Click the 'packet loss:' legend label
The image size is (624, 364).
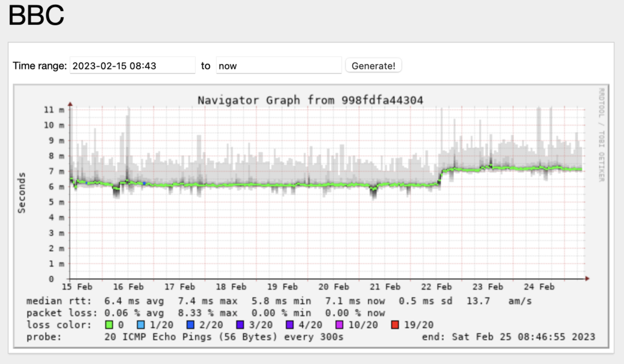[62, 313]
